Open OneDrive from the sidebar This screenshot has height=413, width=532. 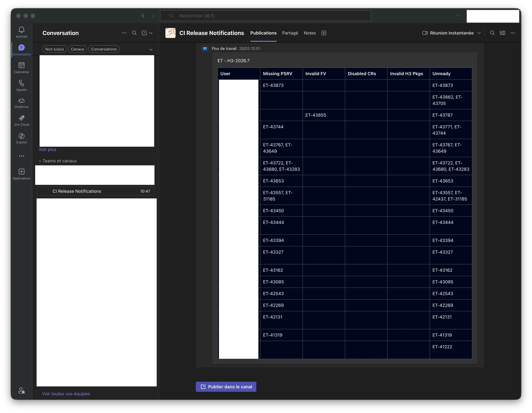click(x=21, y=103)
